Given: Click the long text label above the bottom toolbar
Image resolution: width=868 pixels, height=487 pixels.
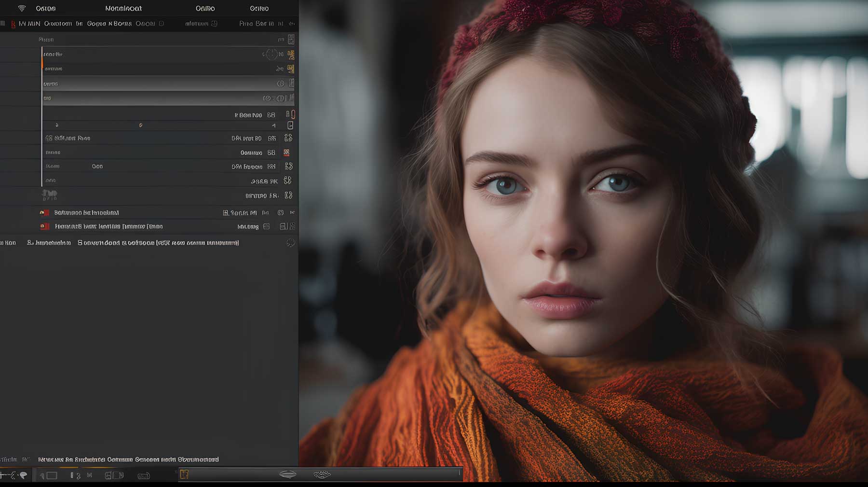Looking at the screenshot, I should click(x=128, y=459).
